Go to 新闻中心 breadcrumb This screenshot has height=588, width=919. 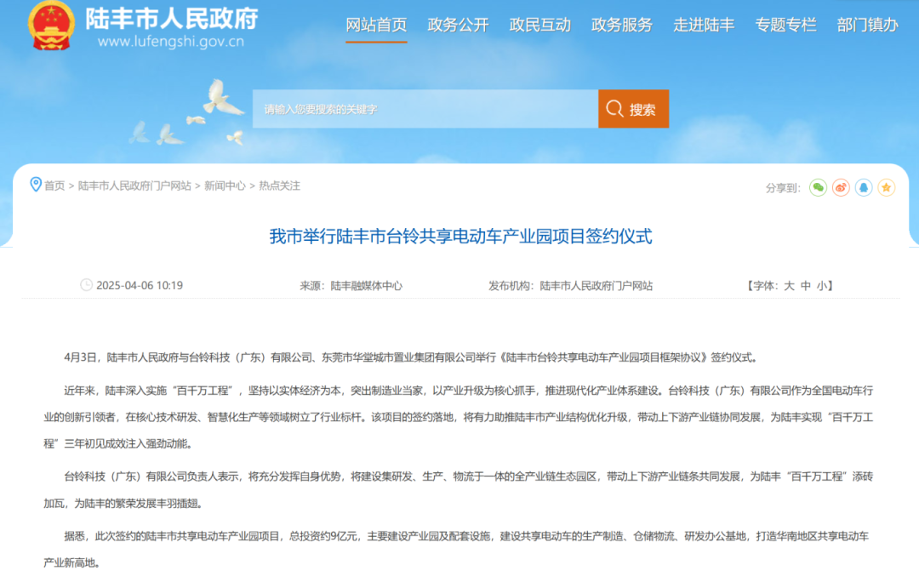(225, 186)
